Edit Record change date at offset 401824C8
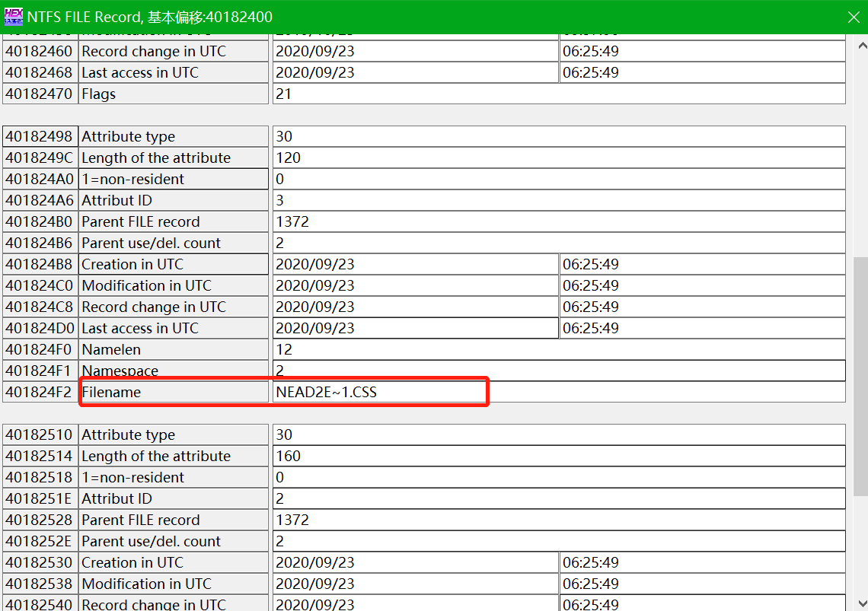The width and height of the screenshot is (868, 611). click(415, 307)
